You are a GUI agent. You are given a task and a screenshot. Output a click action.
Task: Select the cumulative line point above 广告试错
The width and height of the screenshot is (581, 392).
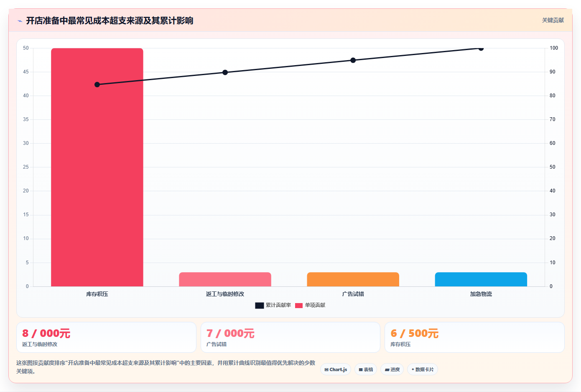coord(353,60)
